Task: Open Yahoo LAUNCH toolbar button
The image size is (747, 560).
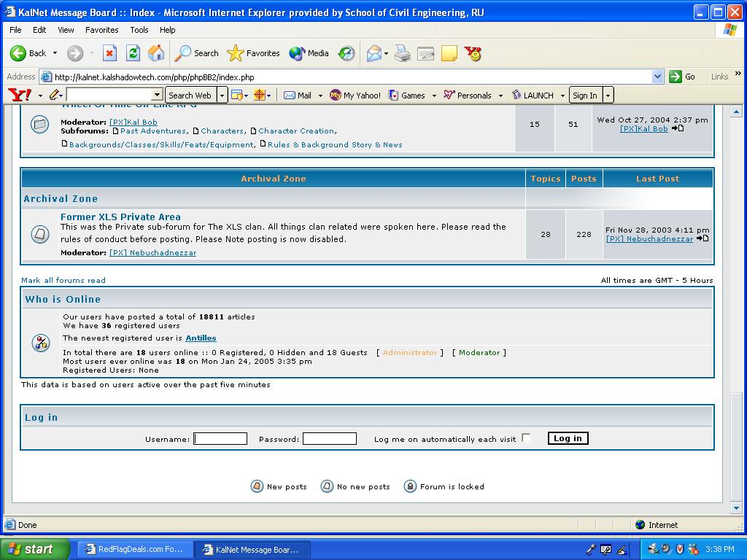Action: pos(532,96)
